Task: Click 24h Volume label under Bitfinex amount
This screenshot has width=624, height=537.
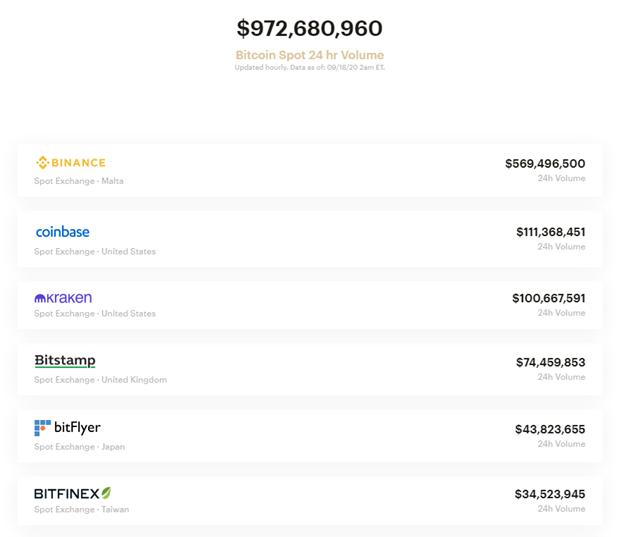Action: click(x=561, y=509)
